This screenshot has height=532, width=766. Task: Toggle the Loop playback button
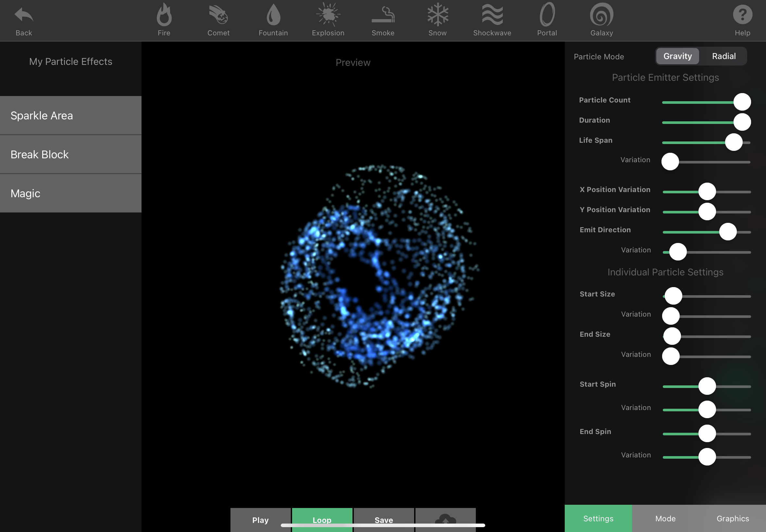point(322,520)
